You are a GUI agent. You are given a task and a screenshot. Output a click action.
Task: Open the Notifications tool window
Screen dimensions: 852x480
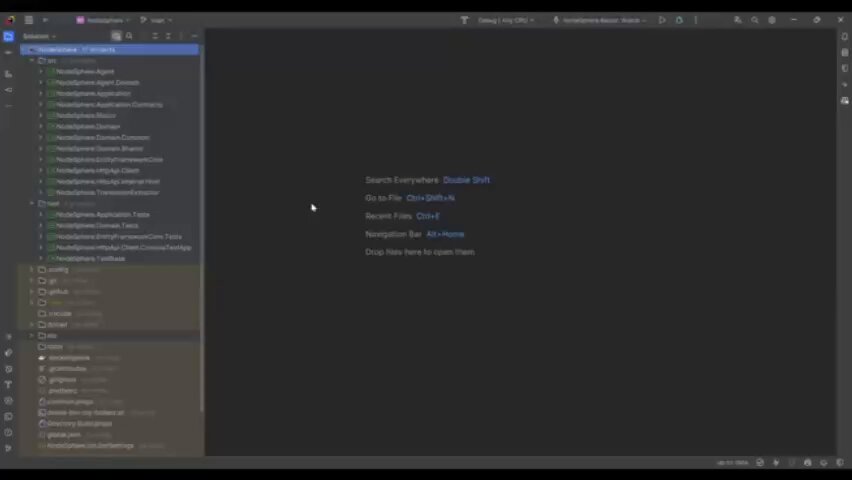tap(844, 36)
